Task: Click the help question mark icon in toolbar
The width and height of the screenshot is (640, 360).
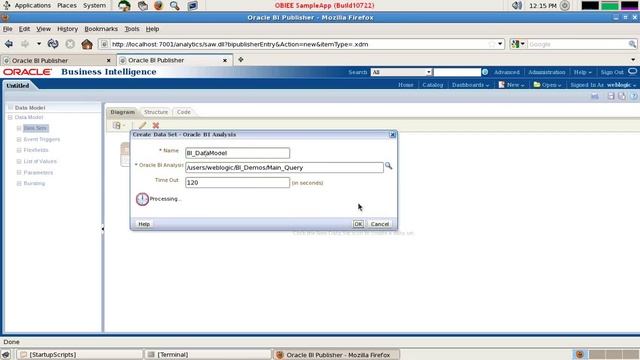Action: 633,96
